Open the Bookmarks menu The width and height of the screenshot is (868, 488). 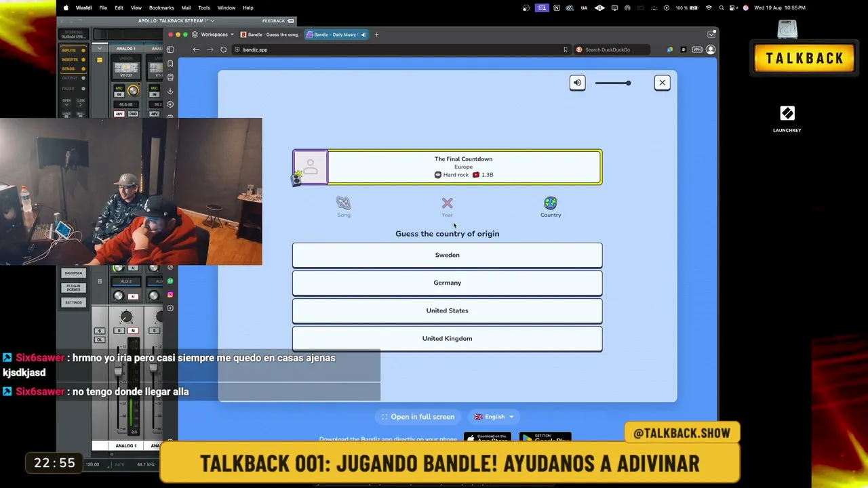coord(161,7)
